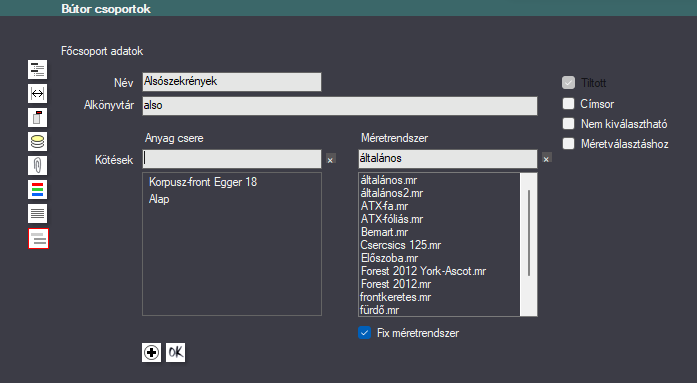This screenshot has height=383, width=697.
Task: Confirm with the OK button
Action: pyautogui.click(x=176, y=352)
